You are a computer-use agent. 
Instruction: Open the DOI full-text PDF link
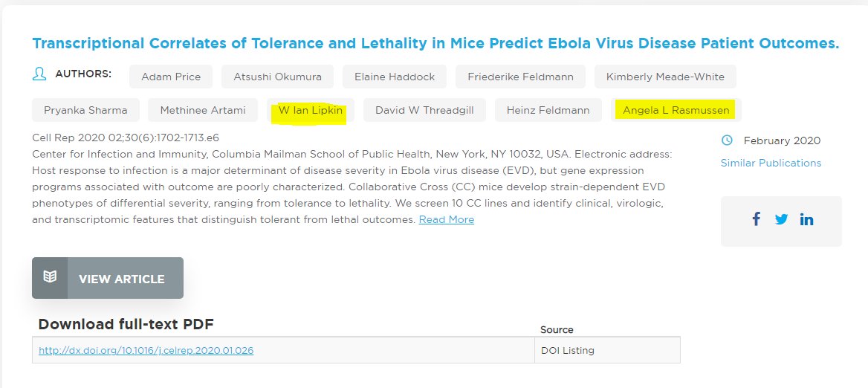pyautogui.click(x=146, y=350)
